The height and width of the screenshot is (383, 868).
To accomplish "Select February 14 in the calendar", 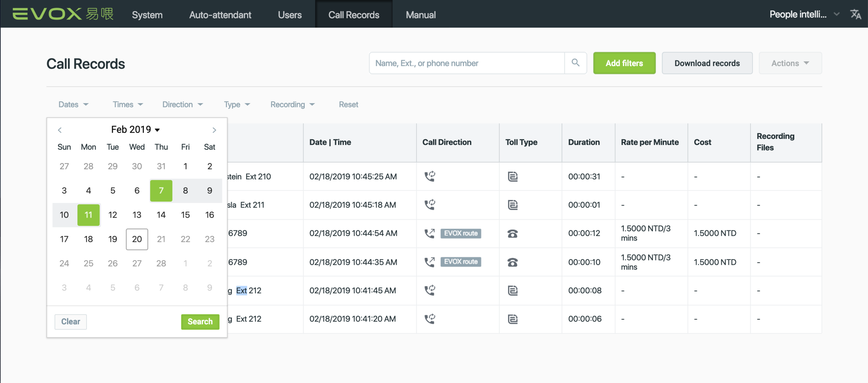I will point(161,215).
